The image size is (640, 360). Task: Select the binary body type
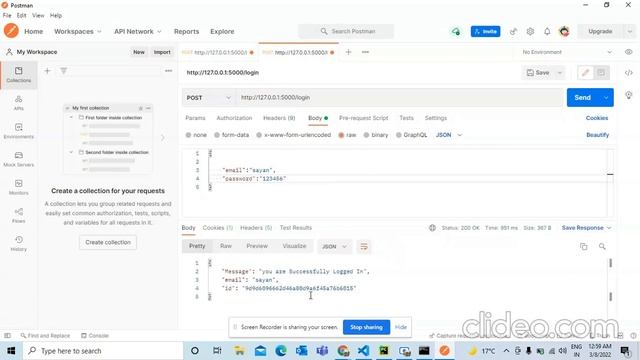click(x=376, y=135)
